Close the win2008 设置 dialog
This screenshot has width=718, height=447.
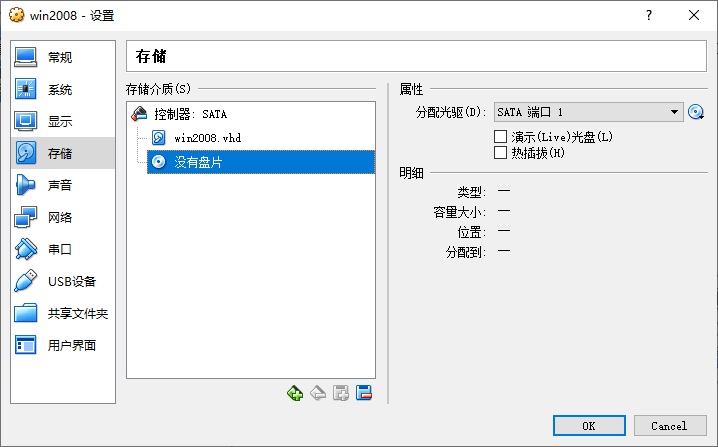click(x=694, y=16)
